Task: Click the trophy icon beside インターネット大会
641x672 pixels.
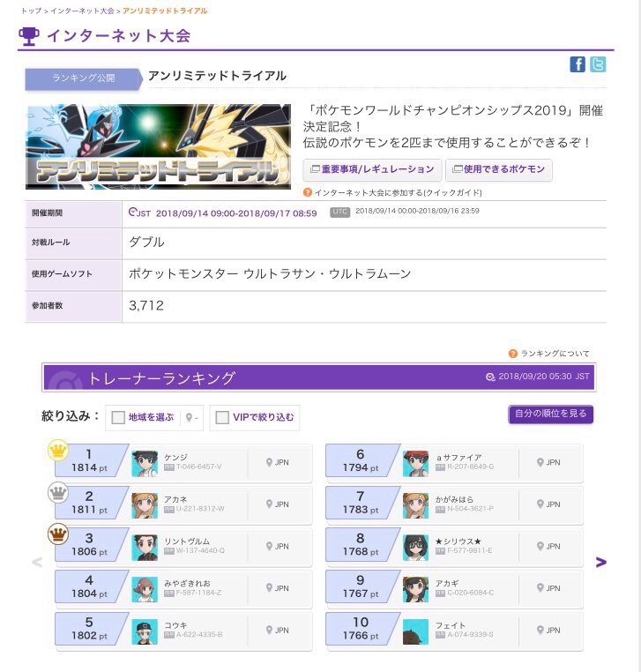Action: (x=29, y=36)
